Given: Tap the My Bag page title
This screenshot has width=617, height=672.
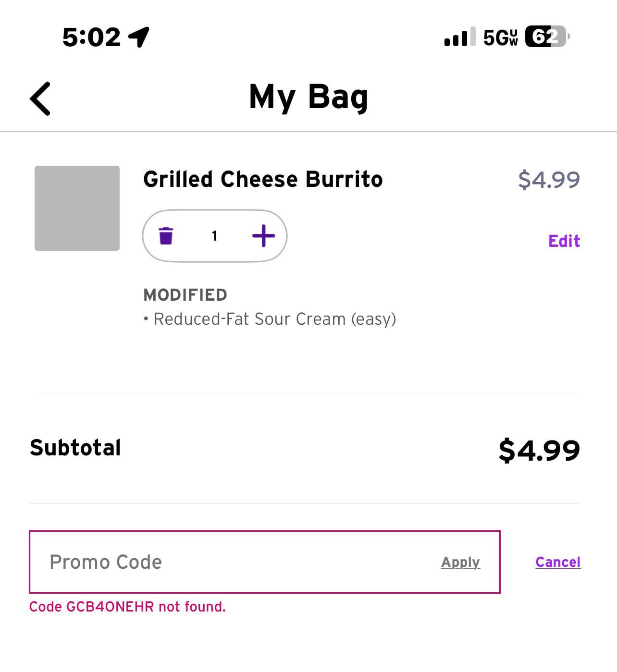Looking at the screenshot, I should pyautogui.click(x=308, y=97).
